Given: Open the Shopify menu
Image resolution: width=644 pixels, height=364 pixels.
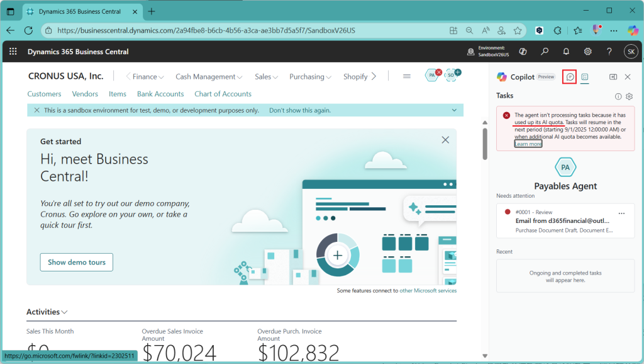Looking at the screenshot, I should [355, 77].
